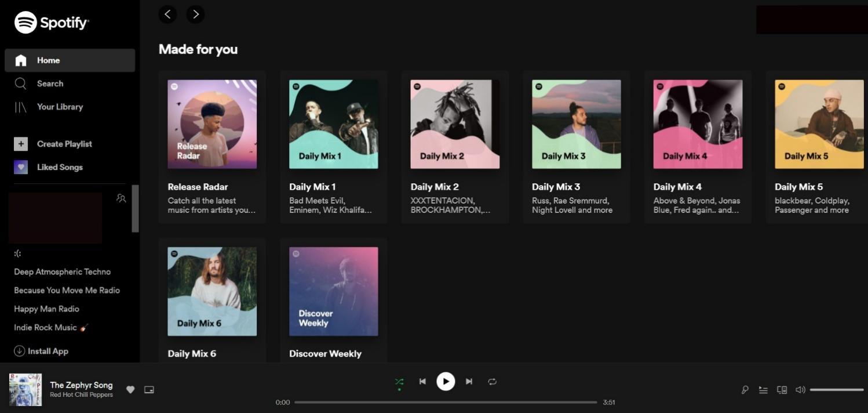Screen dimensions: 868x413
Task: Click Release Radar title text
Action: (x=198, y=187)
